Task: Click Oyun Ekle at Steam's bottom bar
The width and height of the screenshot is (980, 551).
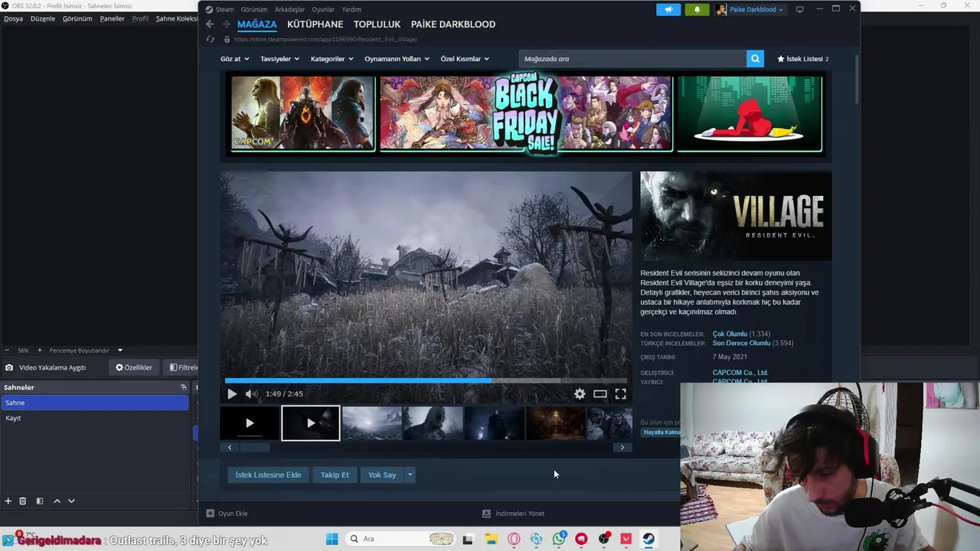Action: click(x=227, y=514)
